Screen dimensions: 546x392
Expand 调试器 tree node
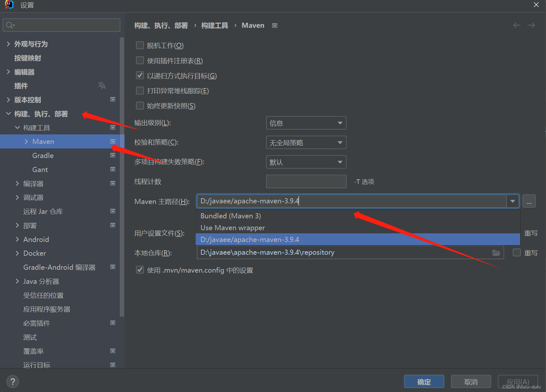(17, 198)
